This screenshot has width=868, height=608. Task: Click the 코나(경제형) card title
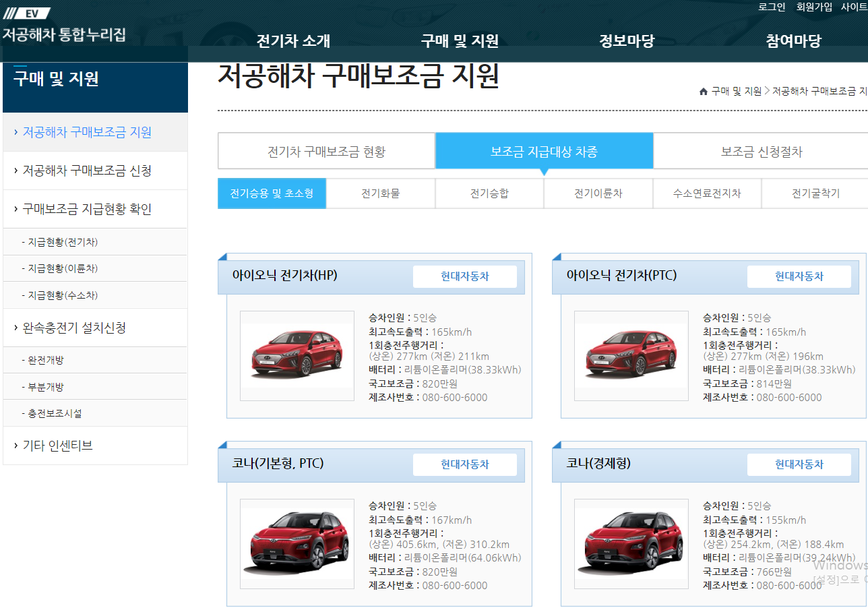(598, 463)
